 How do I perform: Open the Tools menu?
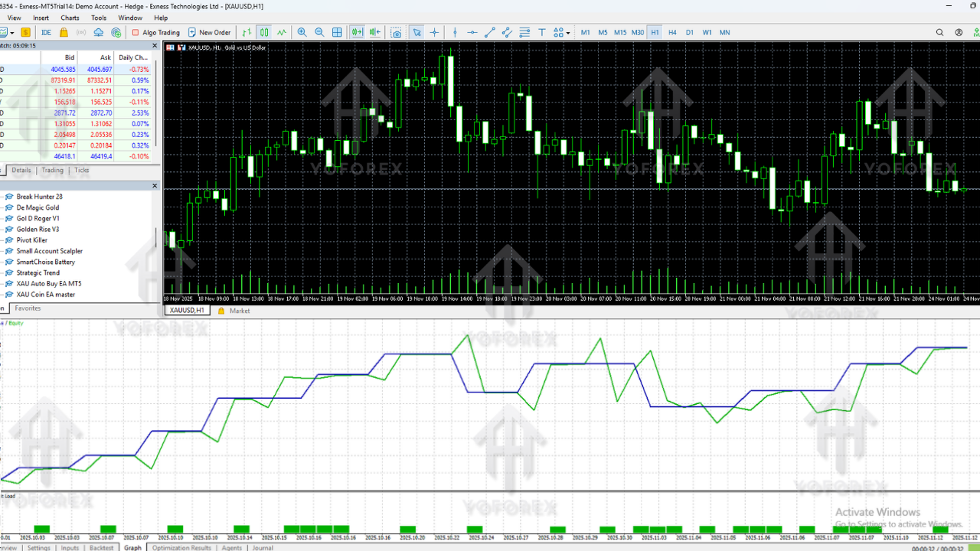pos(98,18)
